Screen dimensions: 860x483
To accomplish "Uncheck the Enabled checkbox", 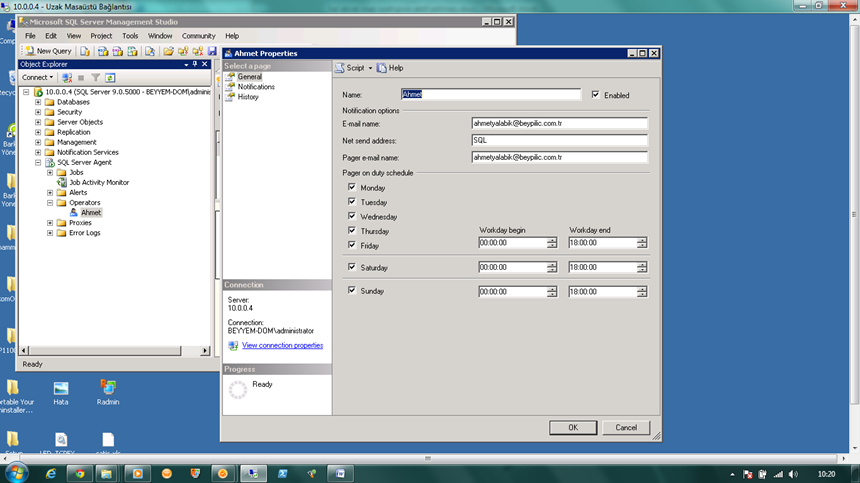I will coord(596,95).
